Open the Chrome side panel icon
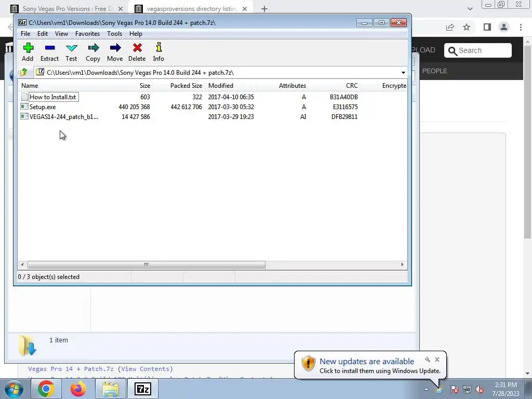532x399 pixels. pos(487,27)
